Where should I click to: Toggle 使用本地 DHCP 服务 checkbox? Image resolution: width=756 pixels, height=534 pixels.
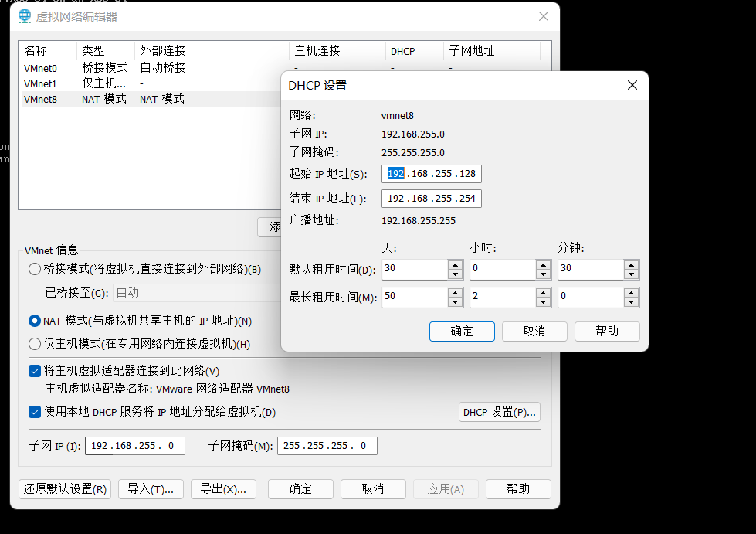tap(34, 412)
